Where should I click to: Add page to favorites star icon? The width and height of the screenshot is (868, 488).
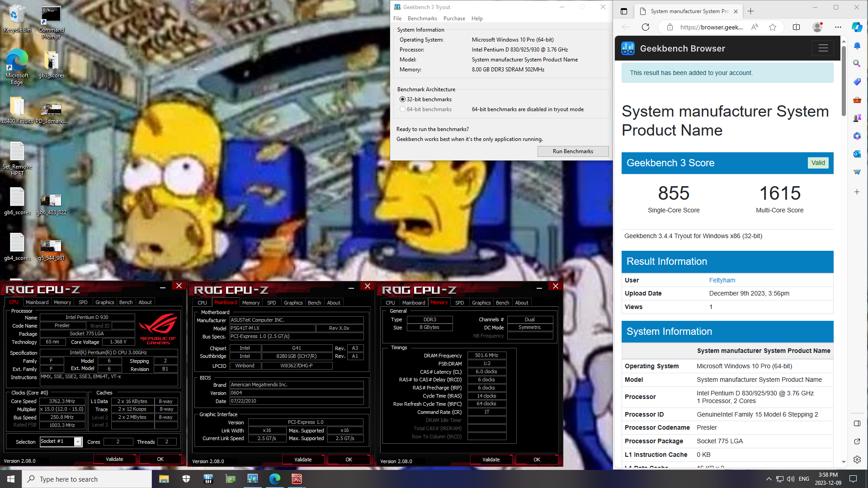[773, 27]
